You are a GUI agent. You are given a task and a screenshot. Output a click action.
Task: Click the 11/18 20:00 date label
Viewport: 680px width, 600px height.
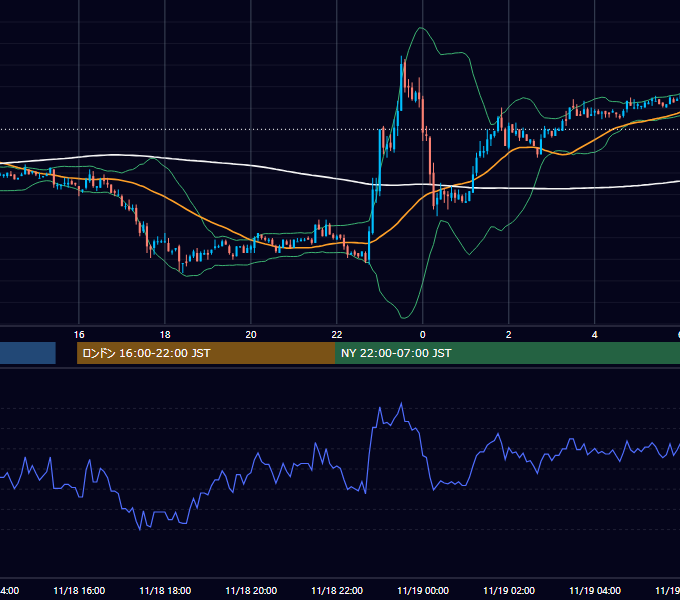(251, 590)
